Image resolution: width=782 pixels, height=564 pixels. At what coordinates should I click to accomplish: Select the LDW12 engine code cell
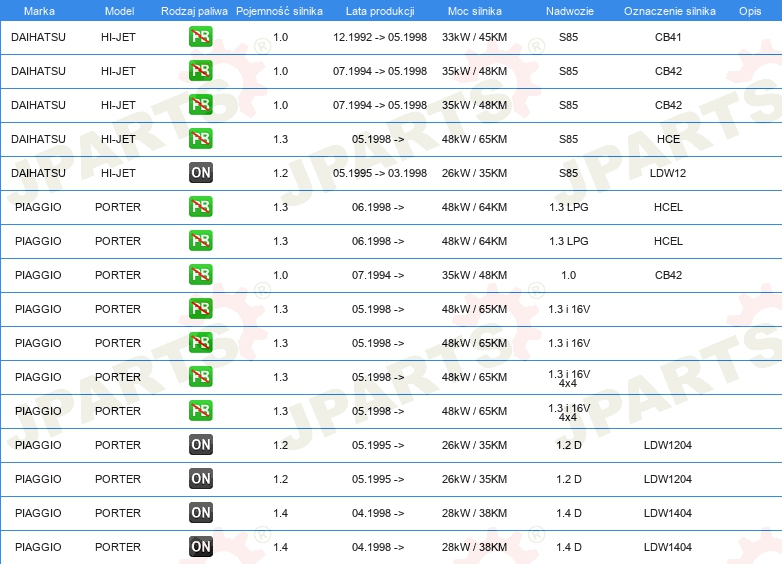coord(668,173)
